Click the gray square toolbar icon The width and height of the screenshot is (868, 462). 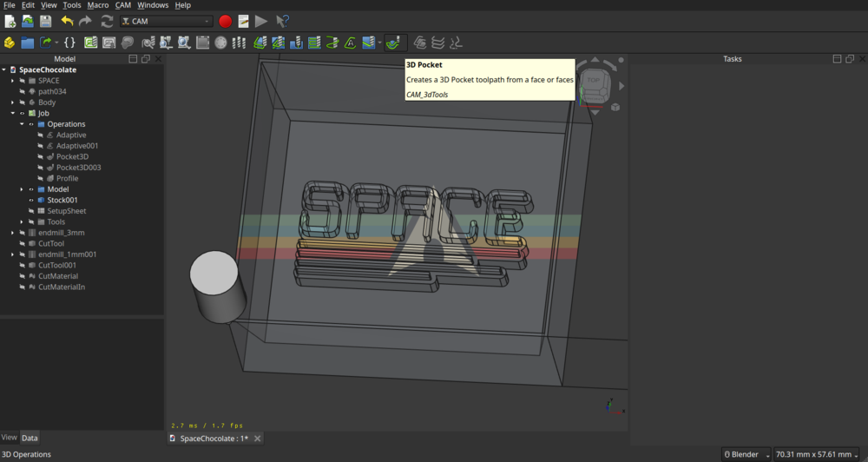click(202, 43)
